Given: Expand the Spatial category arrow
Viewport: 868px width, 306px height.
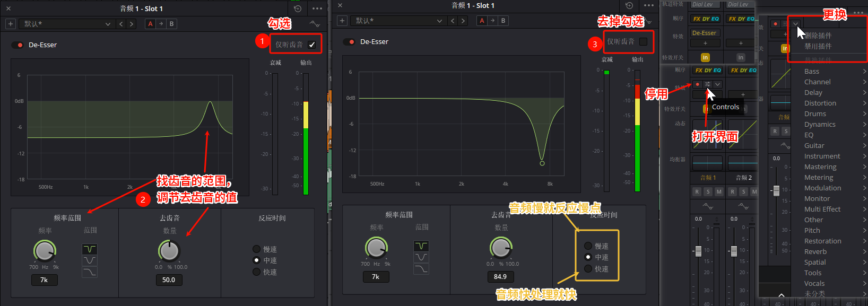Looking at the screenshot, I should coord(864,262).
